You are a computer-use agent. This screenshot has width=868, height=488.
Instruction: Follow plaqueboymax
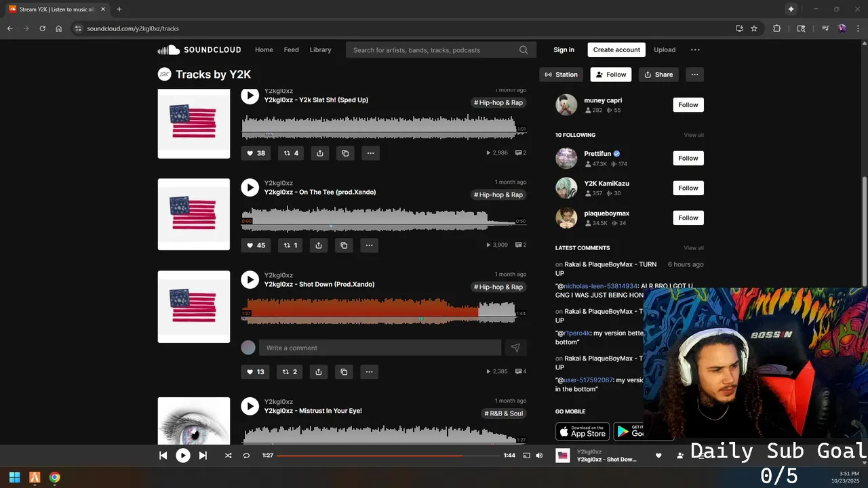coord(688,218)
